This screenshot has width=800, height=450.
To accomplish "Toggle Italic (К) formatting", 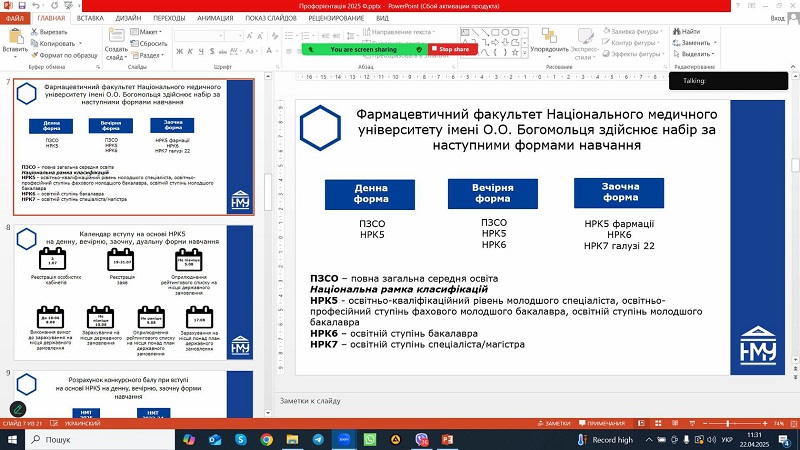I will [190, 51].
